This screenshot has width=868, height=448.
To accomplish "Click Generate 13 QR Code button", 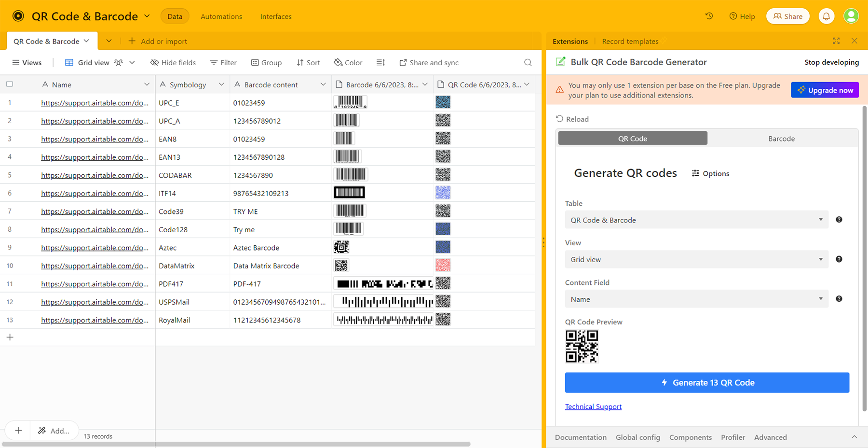I will [707, 382].
